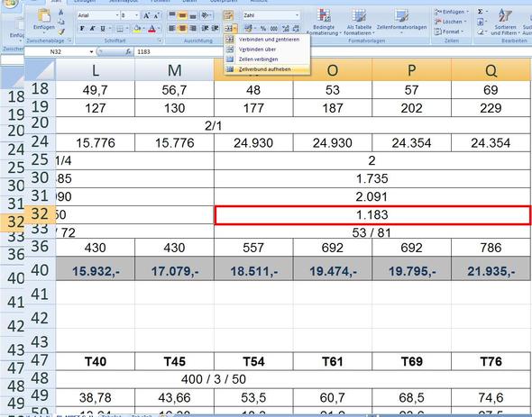Open the Schriftart dialog launcher
Image resolution: width=532 pixels, height=417 pixels.
[160, 41]
